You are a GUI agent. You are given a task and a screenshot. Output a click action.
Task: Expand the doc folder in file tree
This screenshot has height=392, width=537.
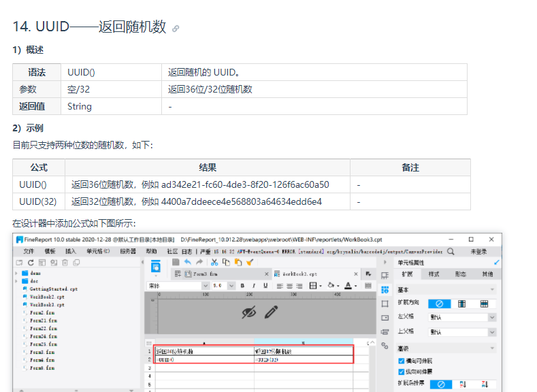click(16, 281)
